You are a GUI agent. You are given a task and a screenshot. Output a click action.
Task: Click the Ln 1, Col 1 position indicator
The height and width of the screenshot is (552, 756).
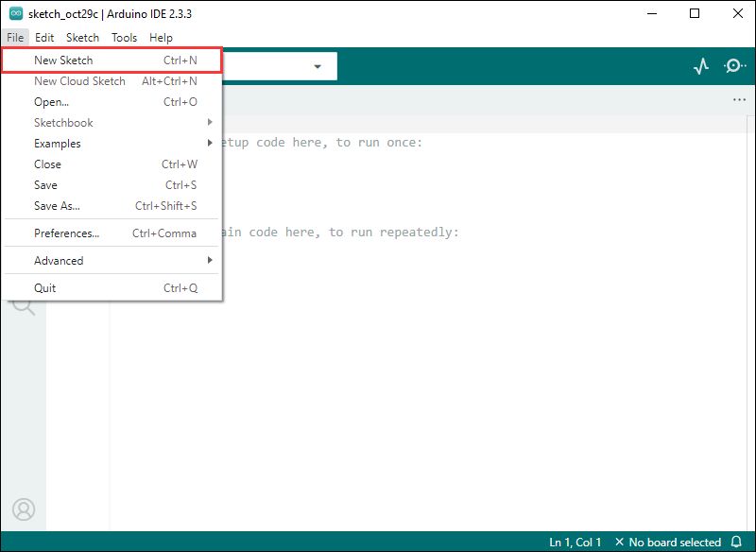tap(575, 543)
